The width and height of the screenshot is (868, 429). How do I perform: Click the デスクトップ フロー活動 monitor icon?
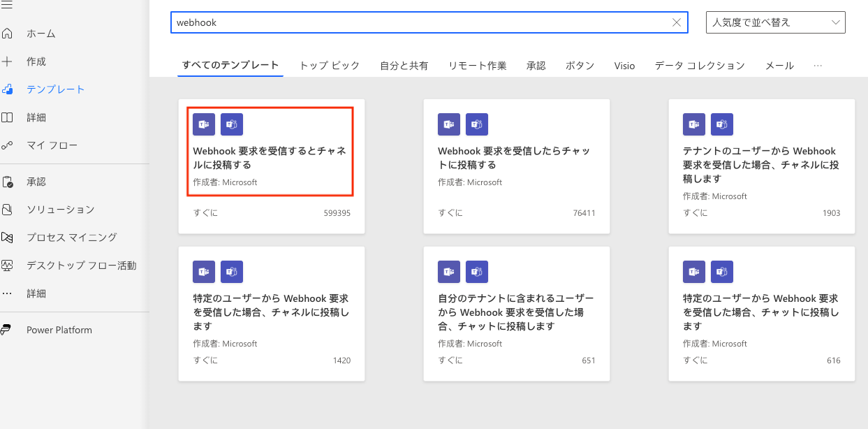click(x=7, y=266)
